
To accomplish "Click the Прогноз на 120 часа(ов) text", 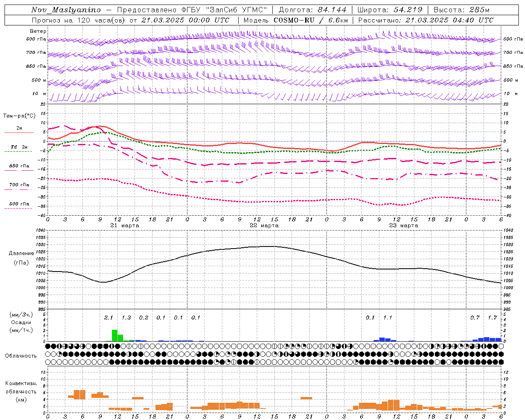I will pyautogui.click(x=79, y=20).
